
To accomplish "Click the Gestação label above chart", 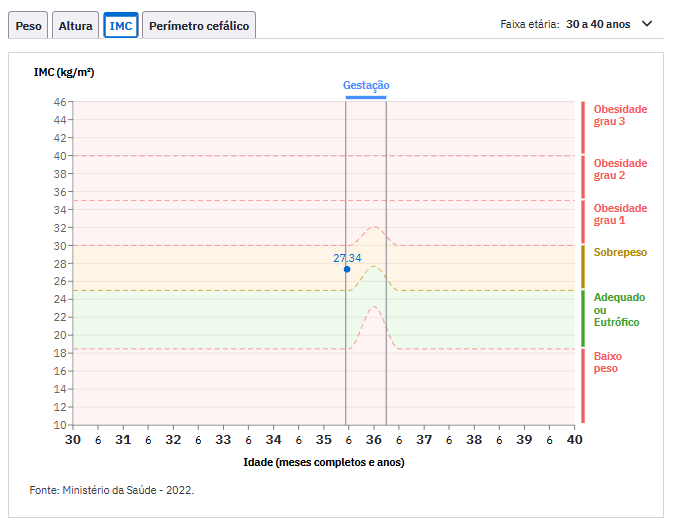I will (366, 85).
